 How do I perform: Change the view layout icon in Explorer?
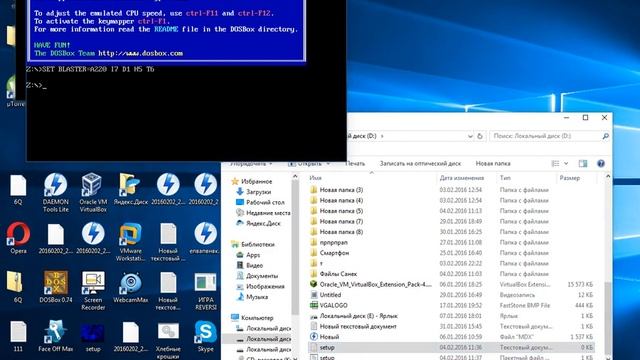tap(556, 164)
